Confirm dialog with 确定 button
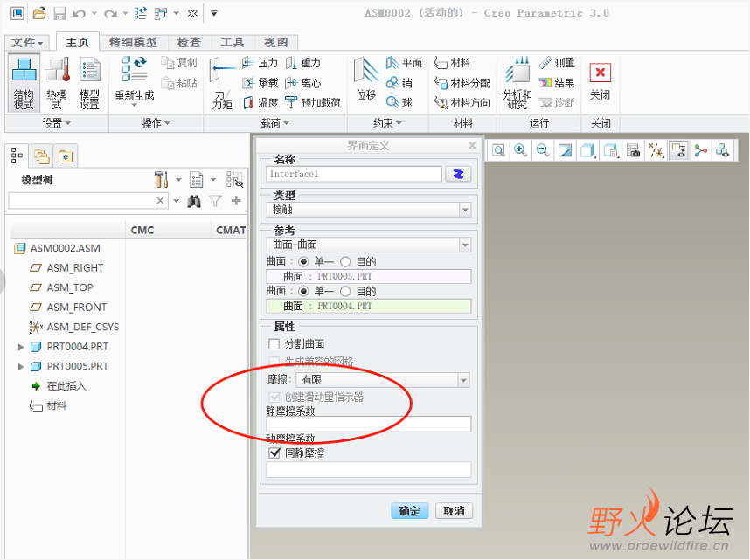This screenshot has height=560, width=750. pyautogui.click(x=409, y=511)
